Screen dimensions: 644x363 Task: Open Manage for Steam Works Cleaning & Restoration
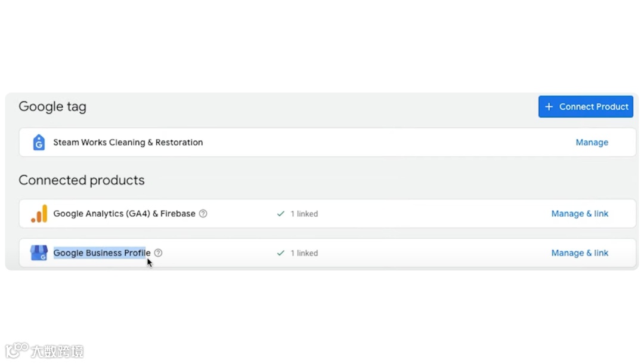click(592, 142)
